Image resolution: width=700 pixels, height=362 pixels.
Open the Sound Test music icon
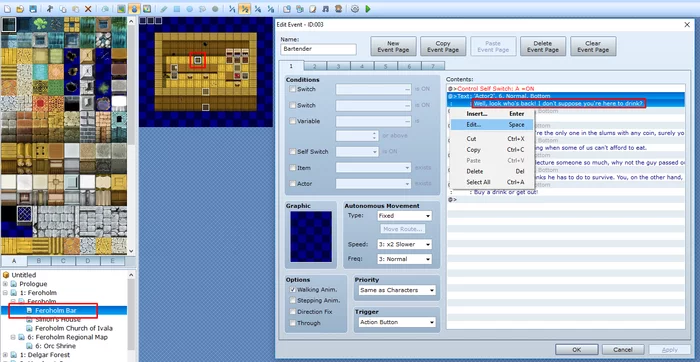coord(325,8)
